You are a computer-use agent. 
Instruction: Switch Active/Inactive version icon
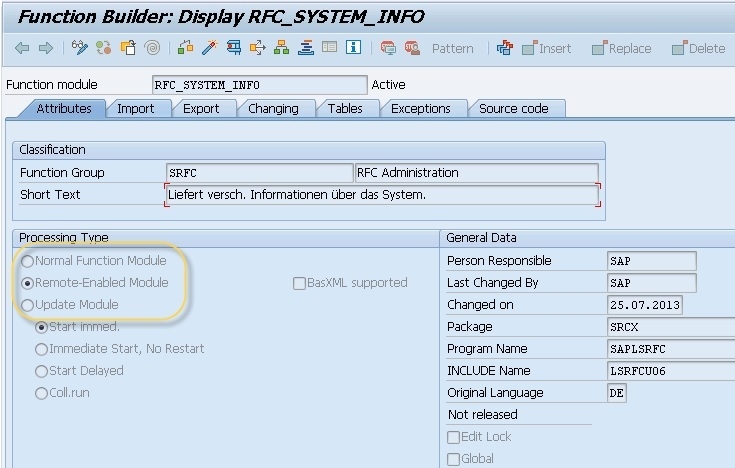pyautogui.click(x=104, y=47)
